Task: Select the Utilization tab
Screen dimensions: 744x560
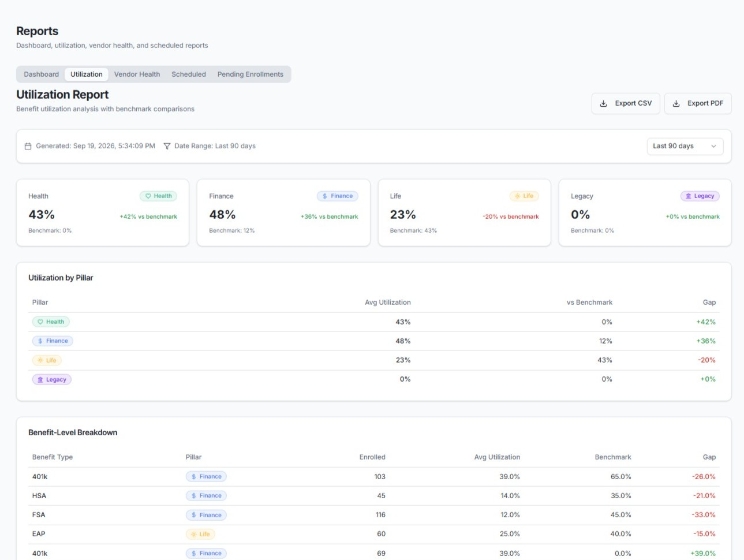Action: point(87,74)
